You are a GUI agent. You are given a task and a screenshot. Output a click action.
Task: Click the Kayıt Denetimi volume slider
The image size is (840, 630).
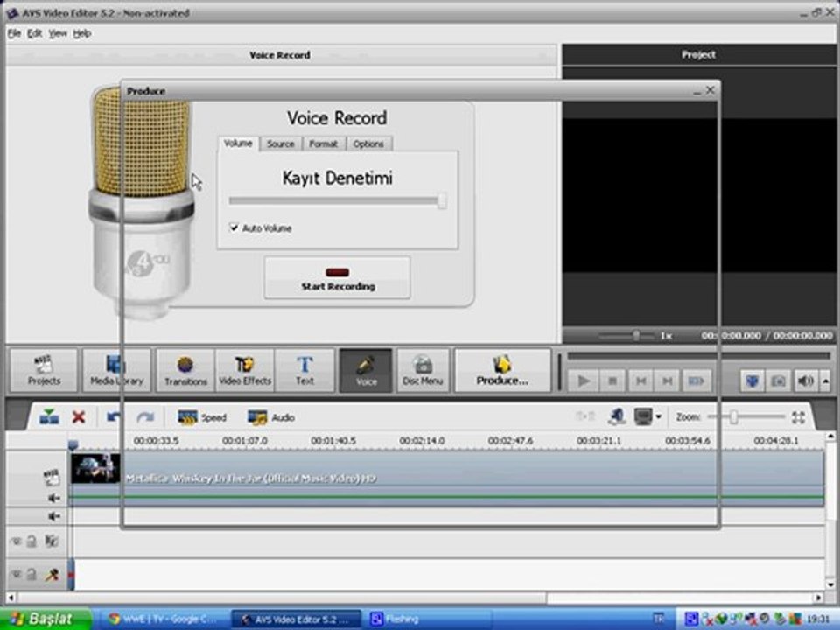[x=338, y=201]
